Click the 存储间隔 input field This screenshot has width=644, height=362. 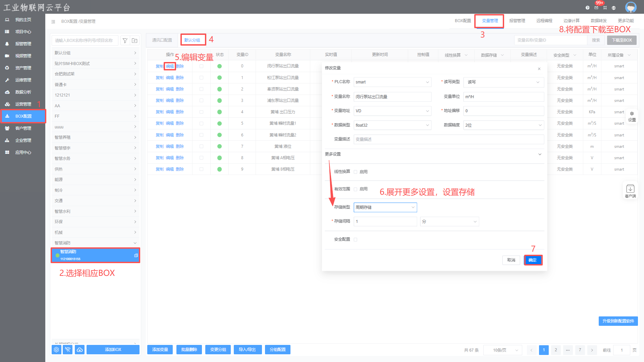pyautogui.click(x=385, y=222)
